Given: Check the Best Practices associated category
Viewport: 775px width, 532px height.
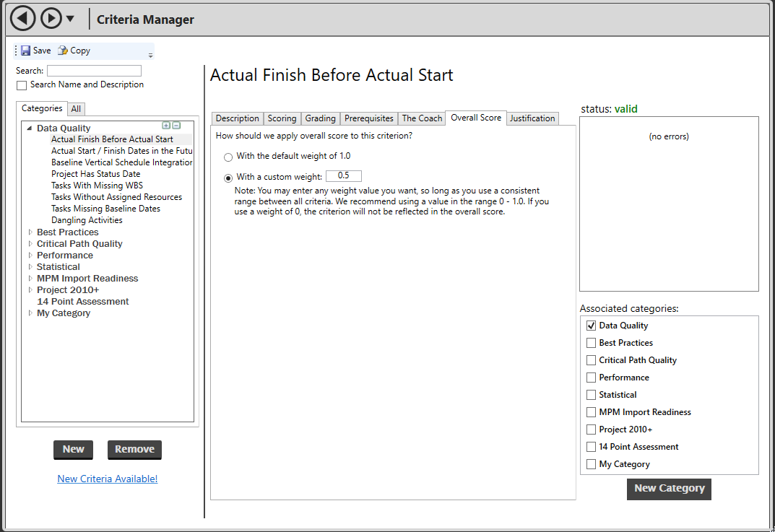Looking at the screenshot, I should (592, 343).
